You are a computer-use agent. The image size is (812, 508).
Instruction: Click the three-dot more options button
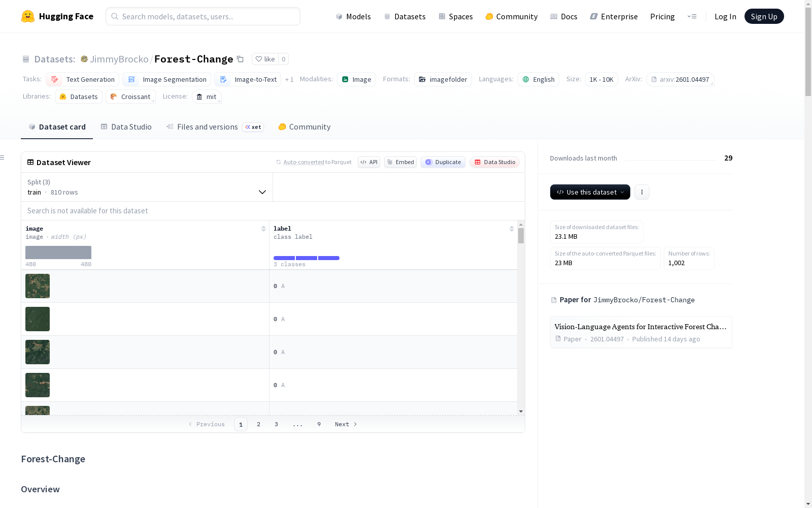642,192
